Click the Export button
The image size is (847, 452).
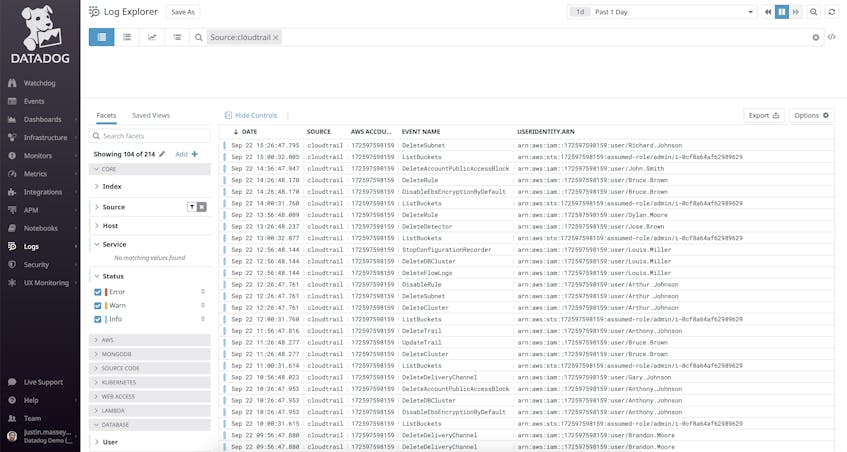click(x=763, y=116)
